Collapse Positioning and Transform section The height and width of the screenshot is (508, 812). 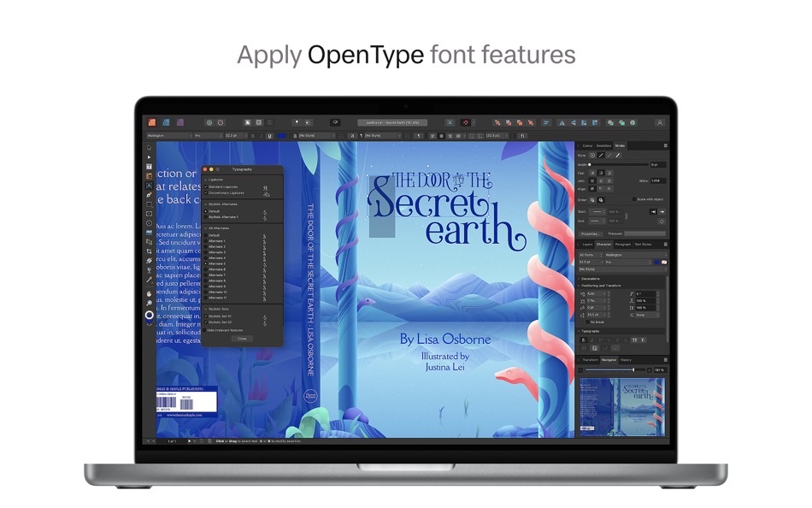coord(579,286)
